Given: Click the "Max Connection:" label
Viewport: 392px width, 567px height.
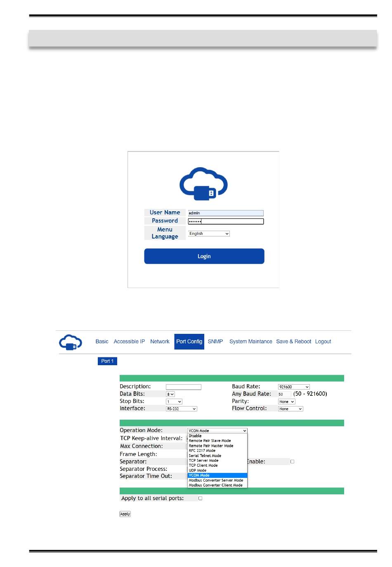Looking at the screenshot, I should [141, 446].
